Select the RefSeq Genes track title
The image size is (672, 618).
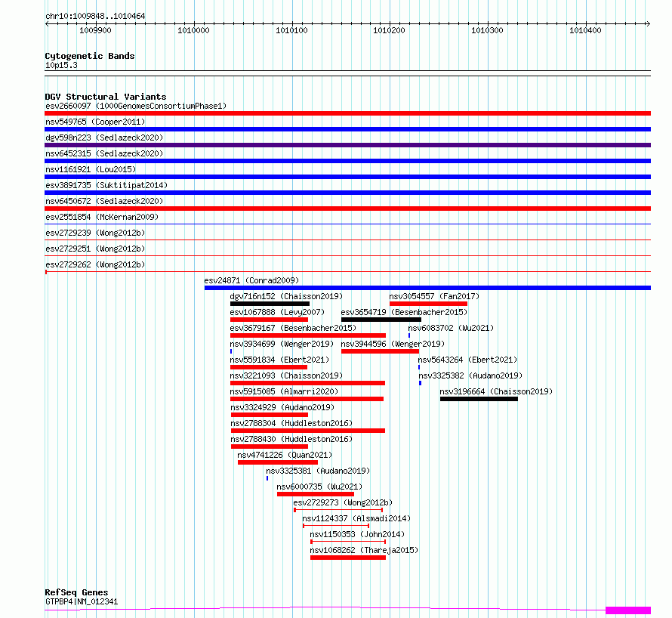point(76,593)
